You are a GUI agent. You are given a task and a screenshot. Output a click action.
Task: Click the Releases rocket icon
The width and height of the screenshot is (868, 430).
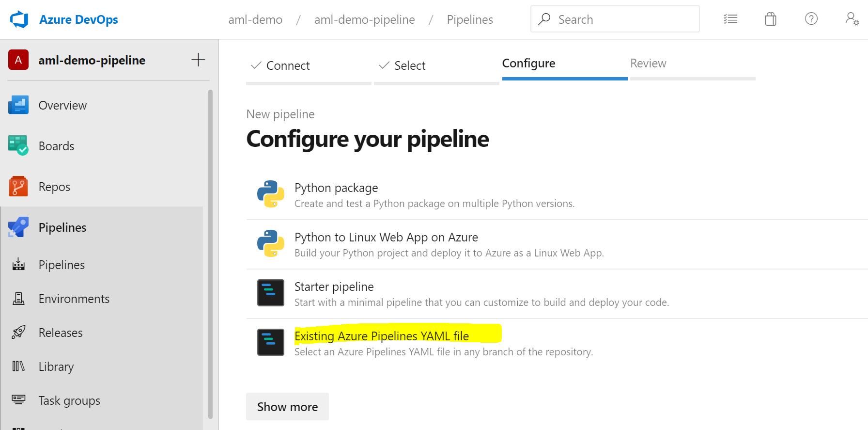pos(18,332)
